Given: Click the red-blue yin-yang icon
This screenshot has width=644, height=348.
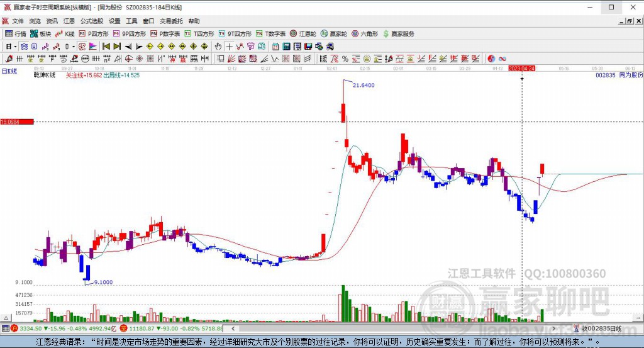Looking at the screenshot, I should point(491,59).
